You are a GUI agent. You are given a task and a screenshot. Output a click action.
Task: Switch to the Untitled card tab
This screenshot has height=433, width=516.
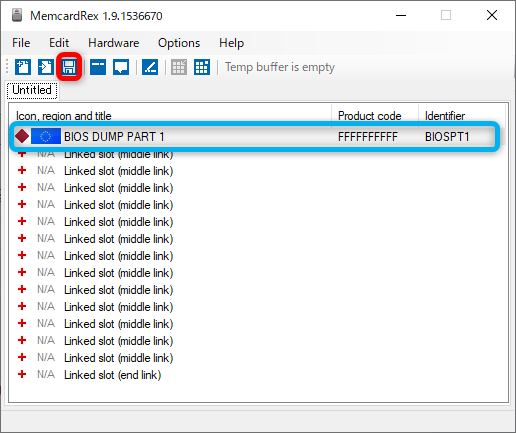[x=32, y=90]
